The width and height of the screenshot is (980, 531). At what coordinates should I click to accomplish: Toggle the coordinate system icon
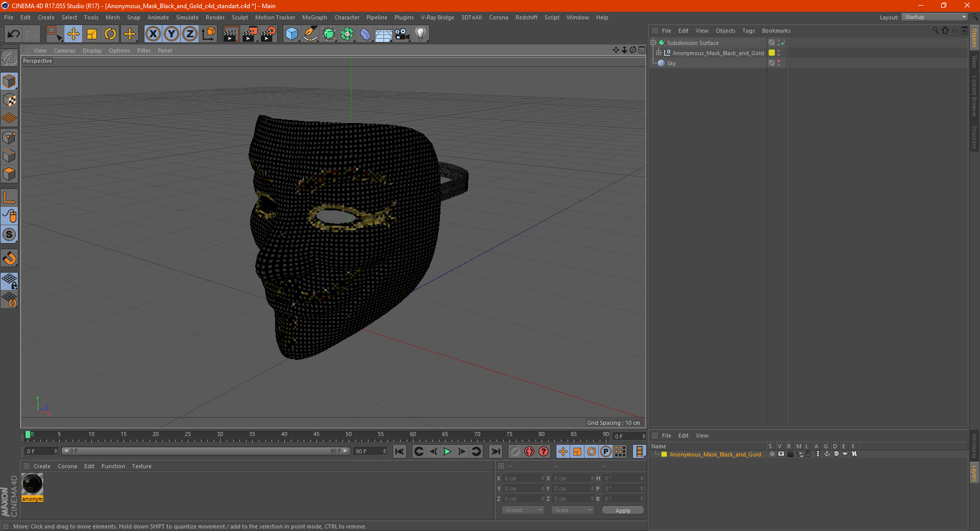[209, 34]
